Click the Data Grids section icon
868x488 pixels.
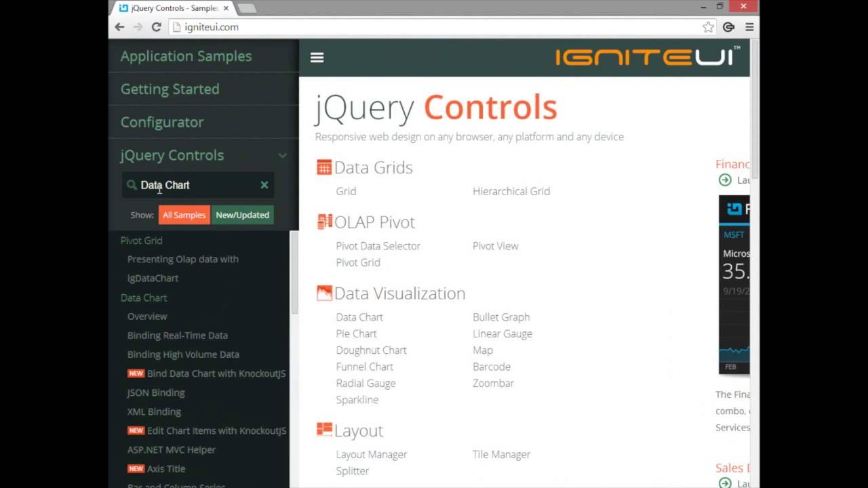click(x=324, y=167)
